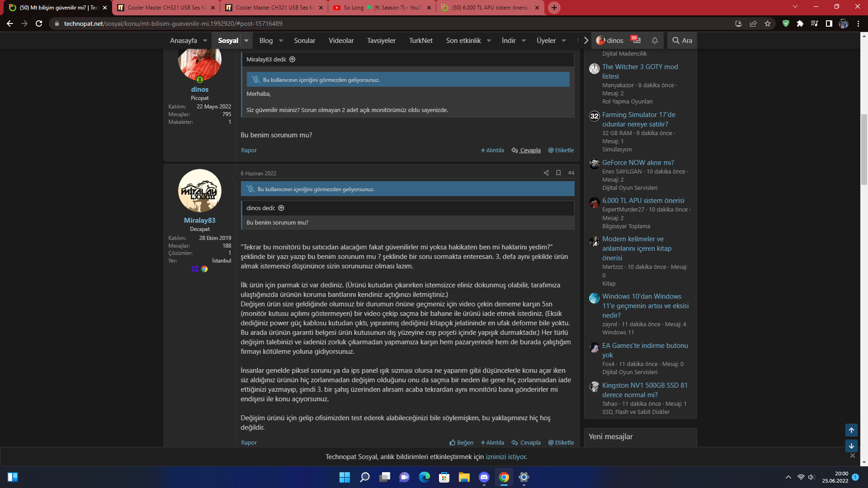Click the page vertical scrollbar

coord(864,149)
